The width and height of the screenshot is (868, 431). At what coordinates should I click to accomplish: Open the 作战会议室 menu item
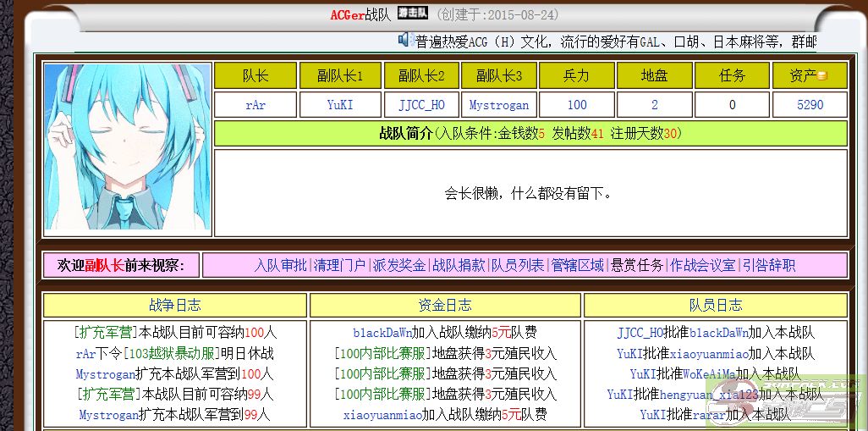click(x=702, y=265)
